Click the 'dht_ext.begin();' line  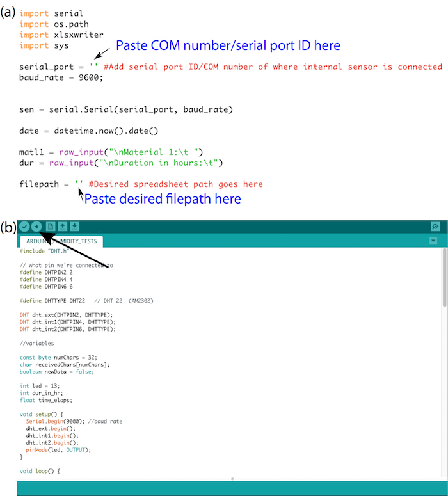click(x=51, y=429)
